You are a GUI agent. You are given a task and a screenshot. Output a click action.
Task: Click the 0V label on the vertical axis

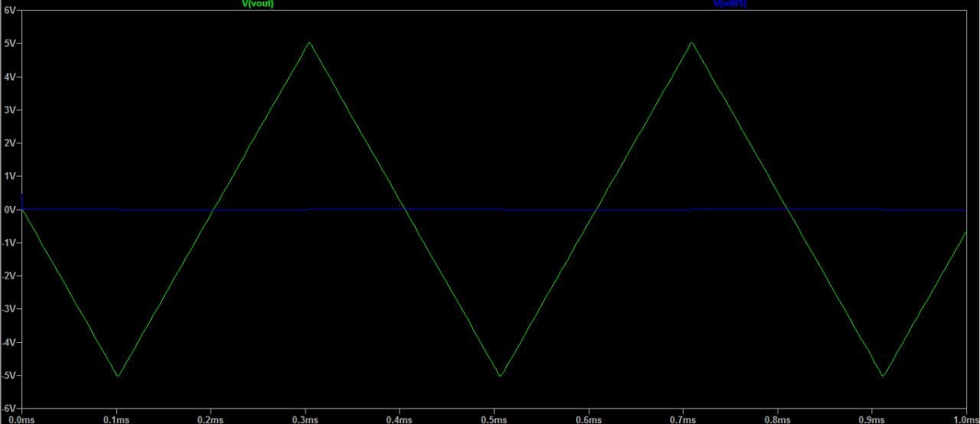tap(9, 209)
